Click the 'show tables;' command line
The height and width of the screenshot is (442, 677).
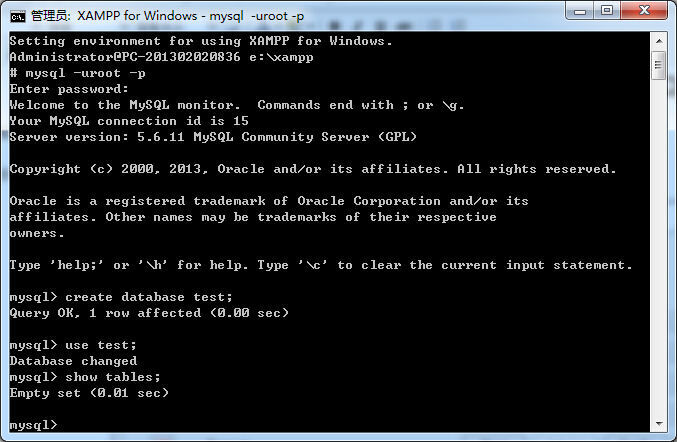coord(85,377)
